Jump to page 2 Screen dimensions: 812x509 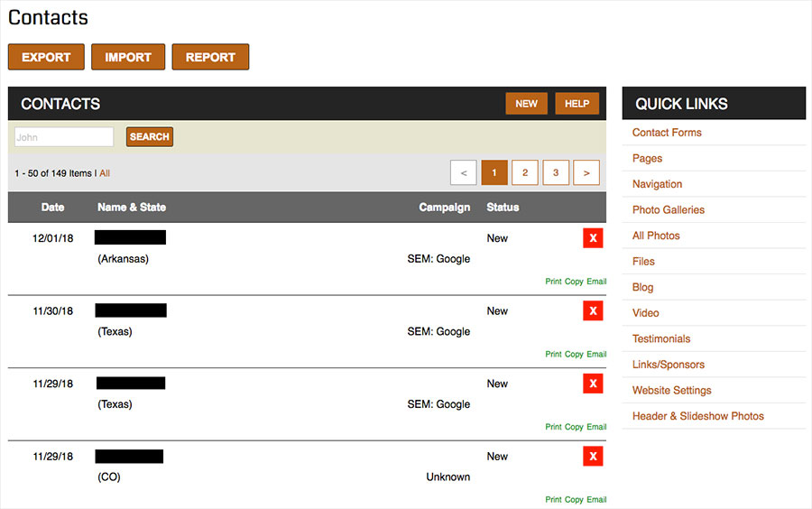click(x=524, y=172)
